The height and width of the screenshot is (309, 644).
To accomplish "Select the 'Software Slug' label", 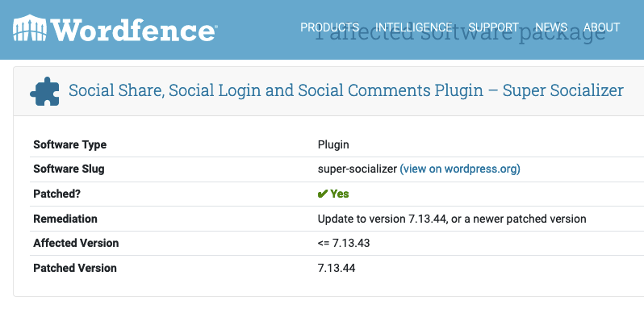I will click(69, 169).
